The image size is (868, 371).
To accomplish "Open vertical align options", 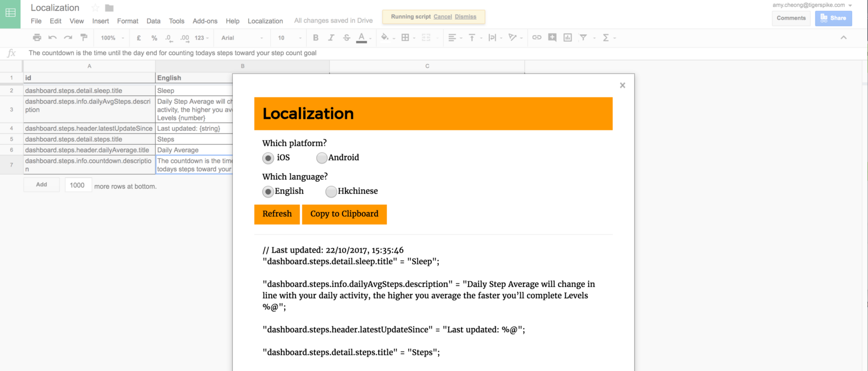I will (472, 38).
